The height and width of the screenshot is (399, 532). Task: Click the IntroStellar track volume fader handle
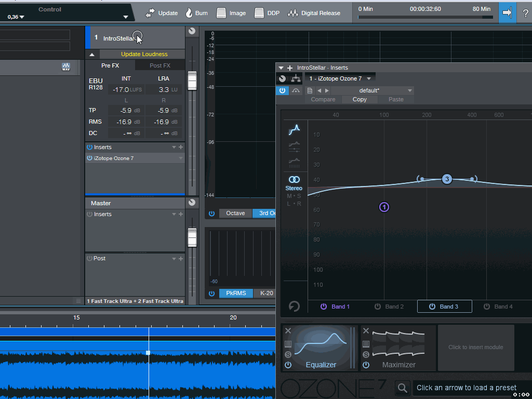(x=192, y=81)
